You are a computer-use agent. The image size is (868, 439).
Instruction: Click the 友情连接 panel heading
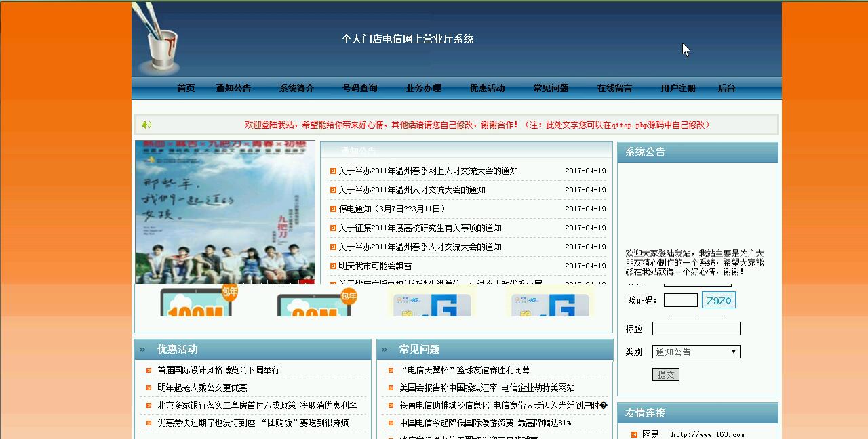[645, 413]
